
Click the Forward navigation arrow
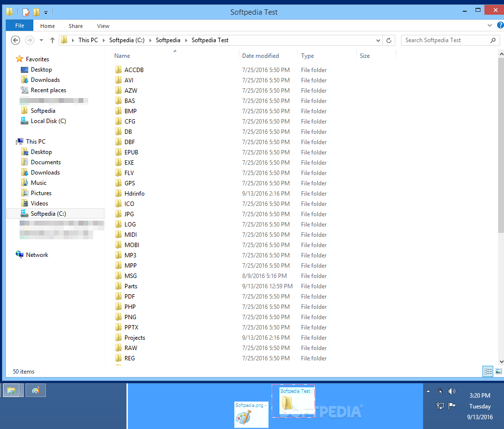pyautogui.click(x=29, y=40)
